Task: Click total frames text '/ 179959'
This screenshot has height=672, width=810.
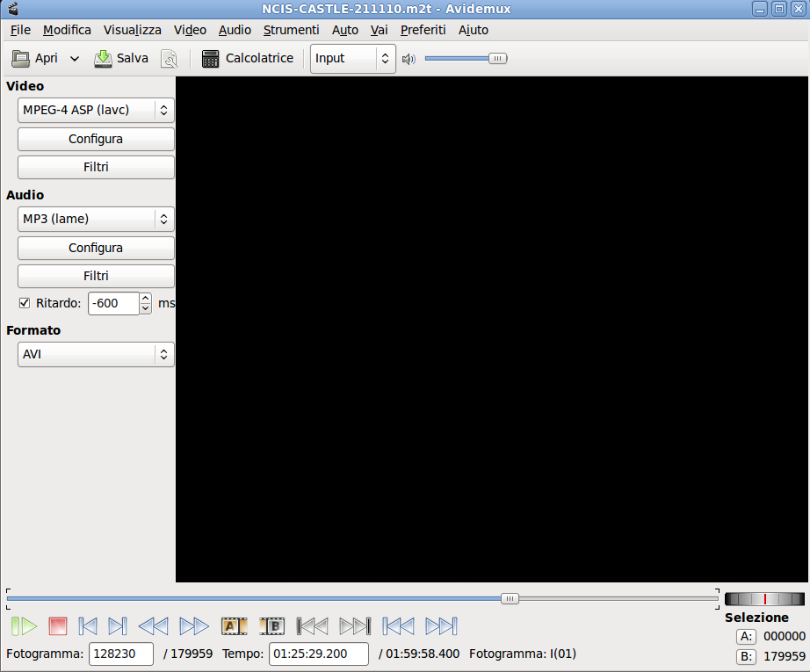Action: 188,654
